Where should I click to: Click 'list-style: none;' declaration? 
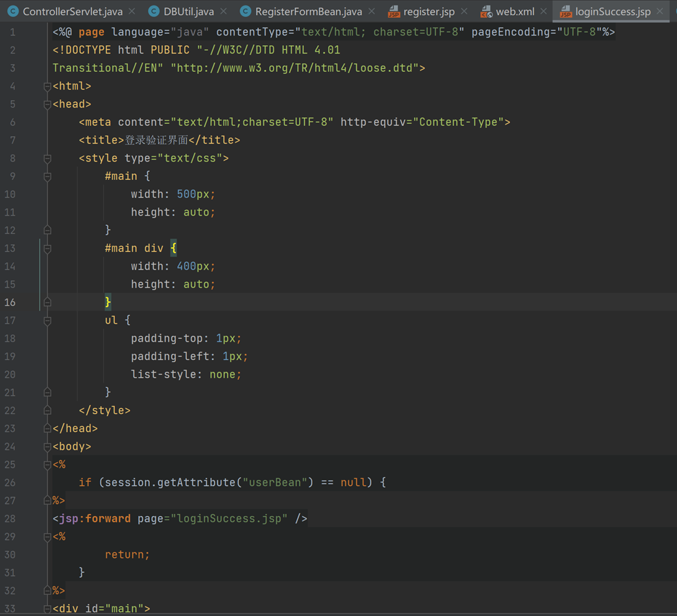[x=186, y=374]
